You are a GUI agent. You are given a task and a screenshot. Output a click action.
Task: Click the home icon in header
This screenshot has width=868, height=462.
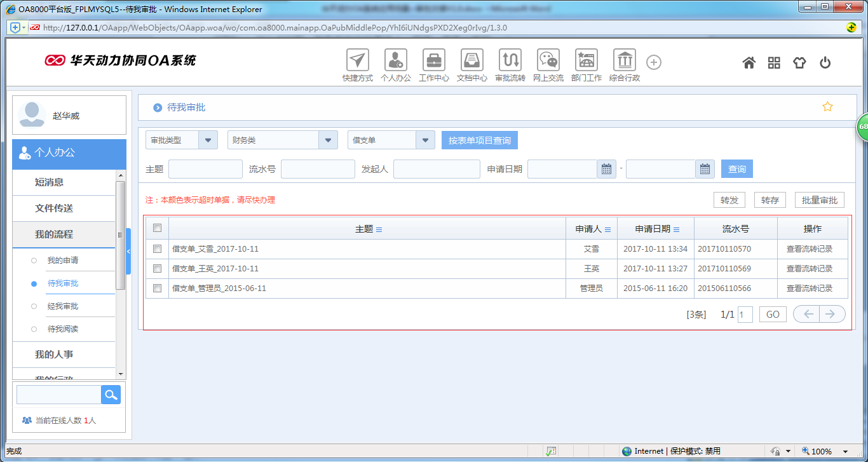point(749,63)
